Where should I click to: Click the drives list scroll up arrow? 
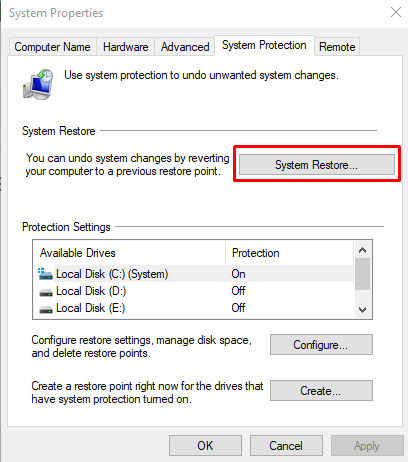363,250
